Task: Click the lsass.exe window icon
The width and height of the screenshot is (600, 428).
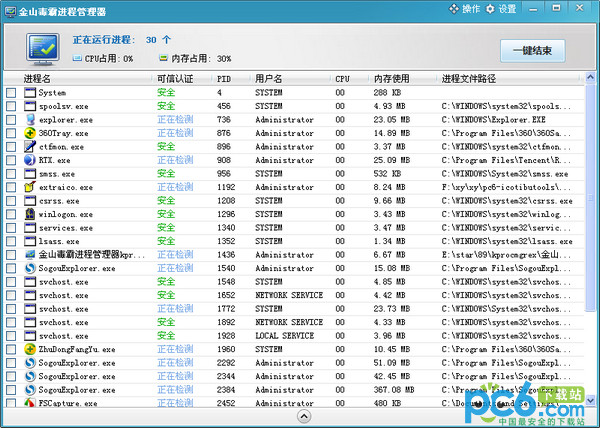Action: point(30,241)
